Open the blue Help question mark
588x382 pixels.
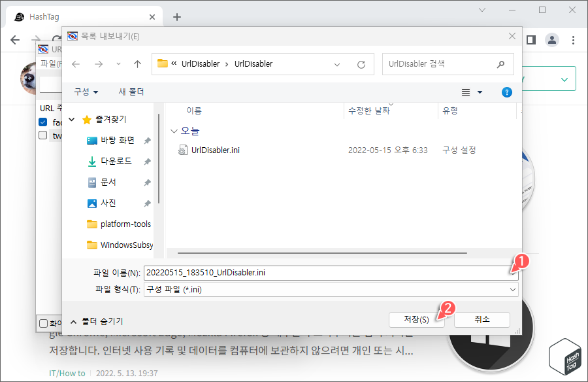507,92
